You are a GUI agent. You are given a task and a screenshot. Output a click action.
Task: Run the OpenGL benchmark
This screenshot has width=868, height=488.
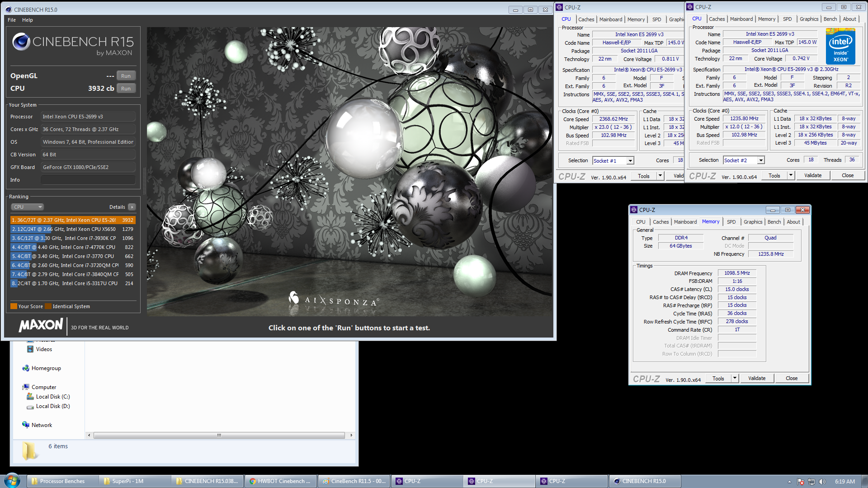click(126, 76)
